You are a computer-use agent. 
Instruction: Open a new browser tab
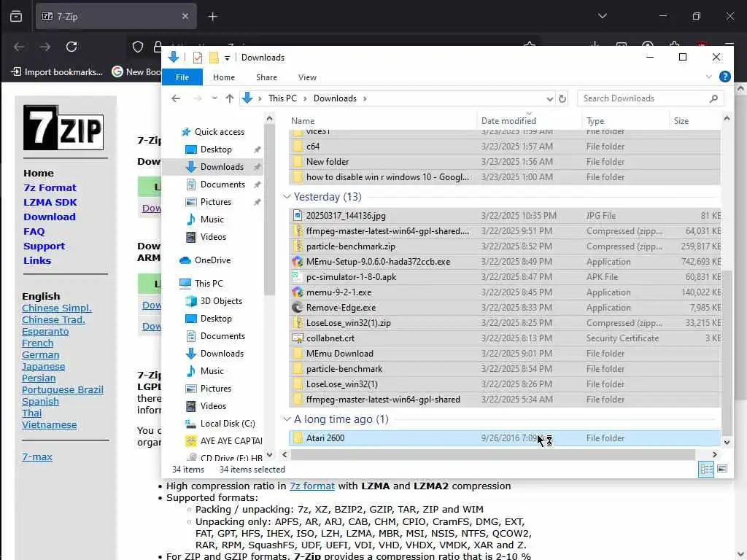[212, 17]
